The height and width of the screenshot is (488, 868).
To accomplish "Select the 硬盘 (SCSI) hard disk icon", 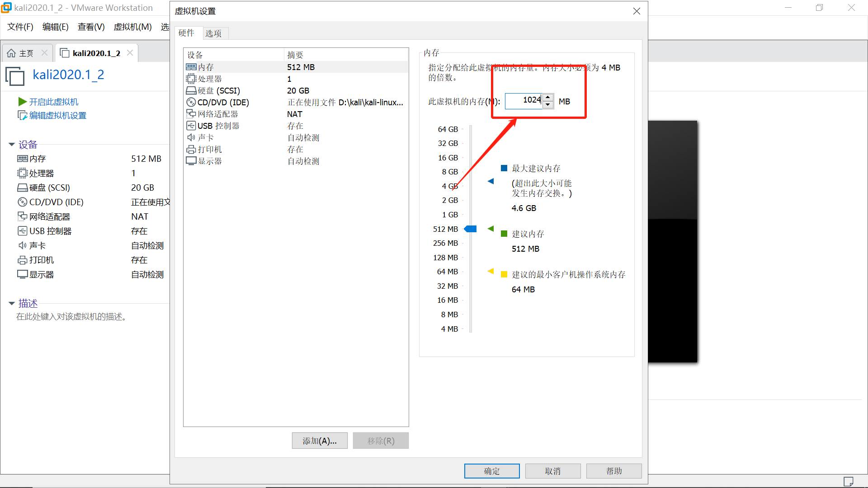I will pyautogui.click(x=191, y=90).
